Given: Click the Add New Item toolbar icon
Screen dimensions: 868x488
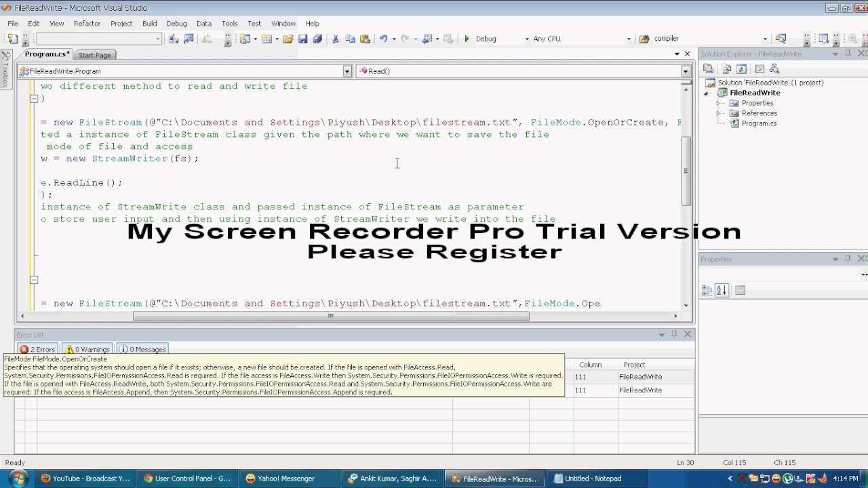Looking at the screenshot, I should 267,39.
